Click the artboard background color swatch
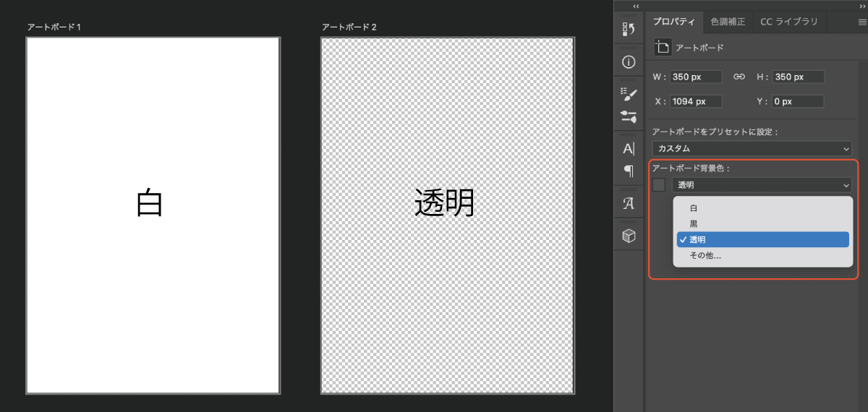This screenshot has height=412, width=868. (659, 185)
